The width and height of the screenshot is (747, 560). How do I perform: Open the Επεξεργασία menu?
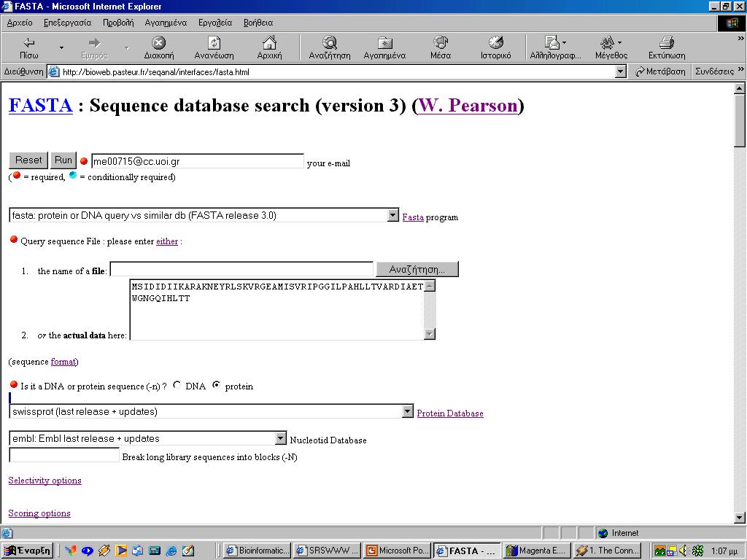click(67, 23)
